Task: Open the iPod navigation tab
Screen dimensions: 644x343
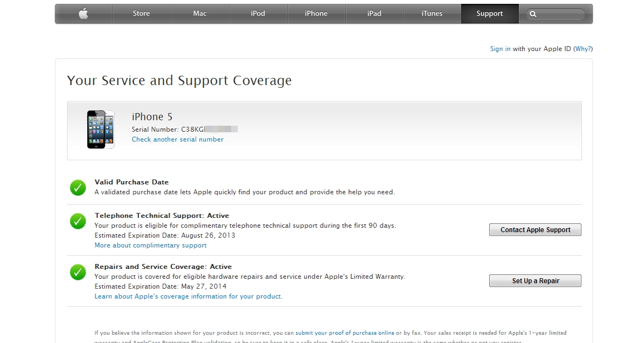Action: pos(258,14)
